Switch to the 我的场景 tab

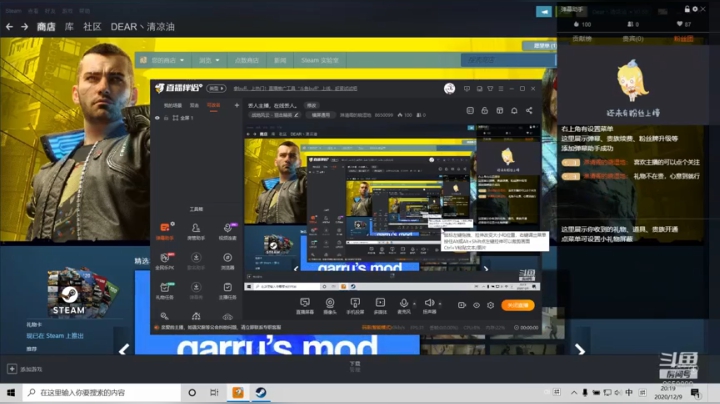click(x=173, y=105)
